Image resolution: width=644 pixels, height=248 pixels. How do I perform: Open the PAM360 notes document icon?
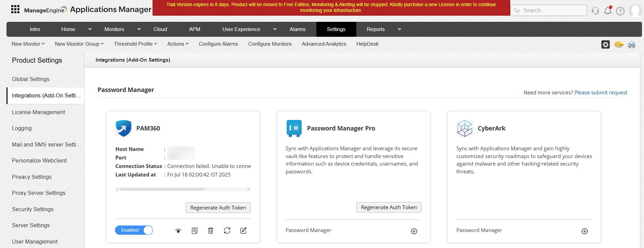195,231
